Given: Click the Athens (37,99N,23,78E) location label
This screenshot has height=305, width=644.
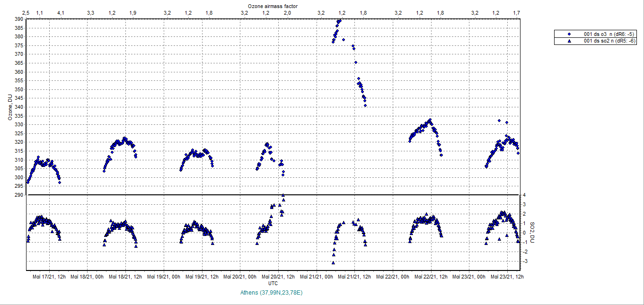Looking at the screenshot, I should pyautogui.click(x=273, y=293).
